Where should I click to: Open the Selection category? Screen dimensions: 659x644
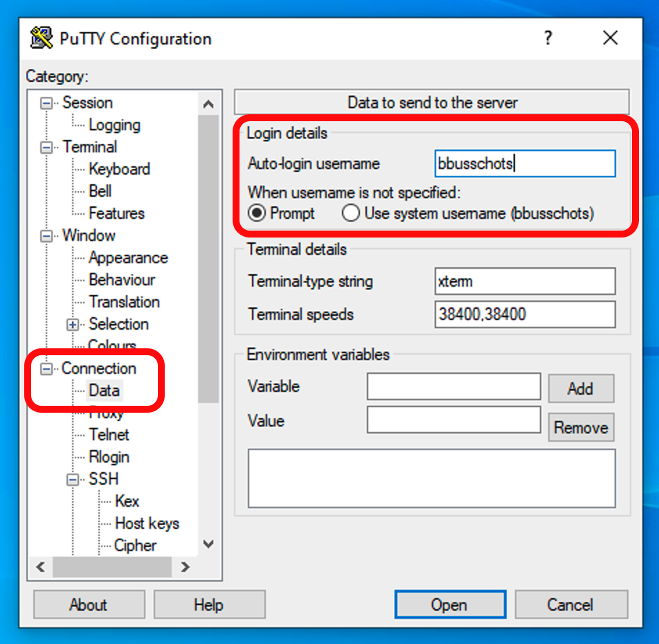click(118, 324)
